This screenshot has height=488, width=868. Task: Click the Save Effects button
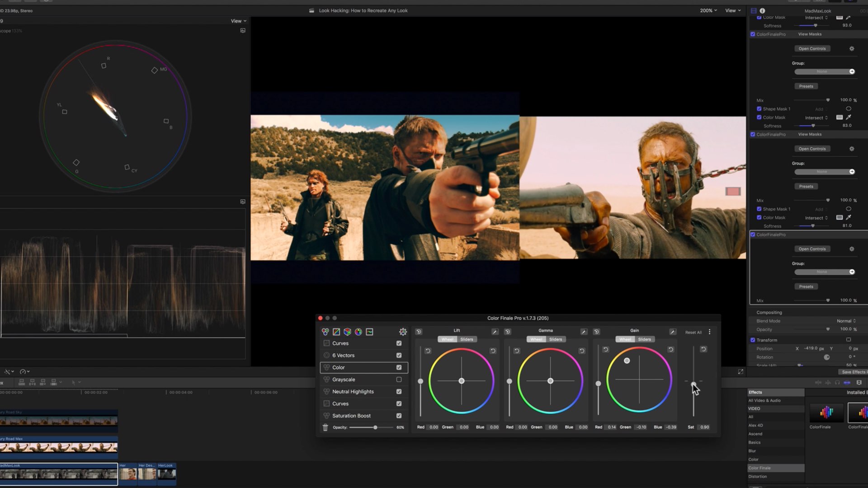[854, 372]
